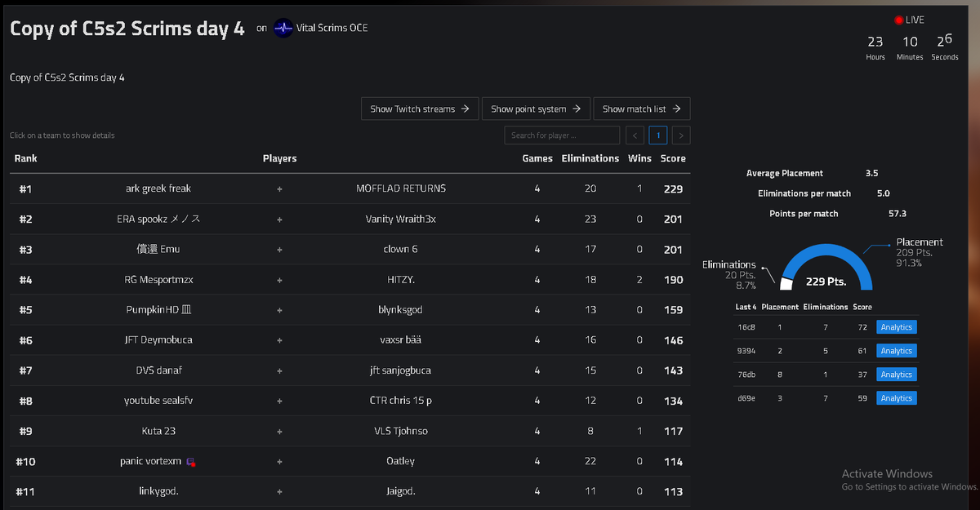
Task: Click player name jft sanjogbuca
Action: click(x=401, y=370)
